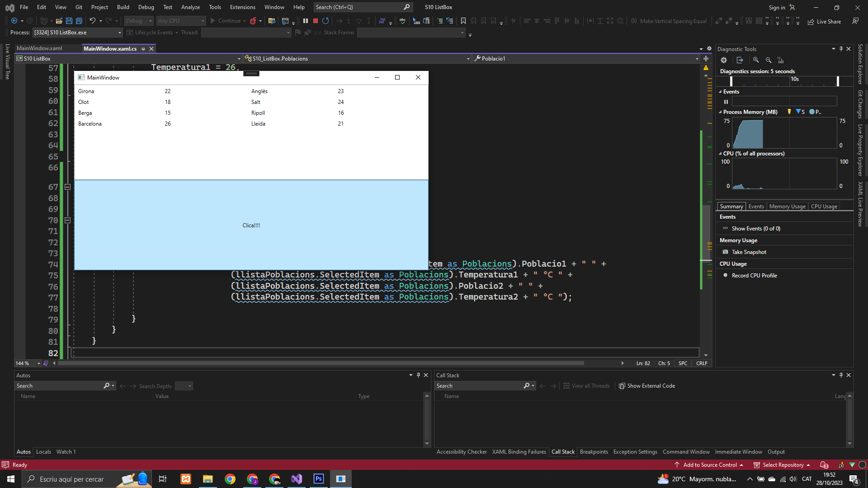Screen dimensions: 868x488
Task: Collapse code region at line 67
Action: pos(67,187)
